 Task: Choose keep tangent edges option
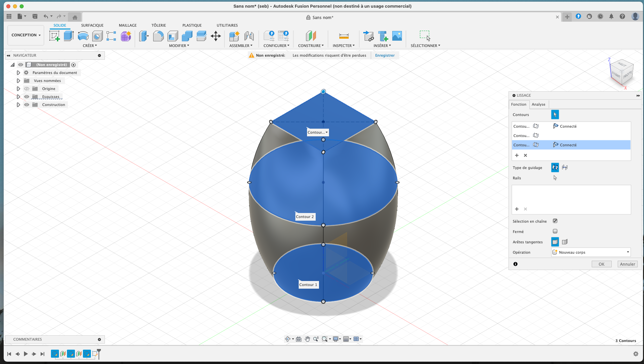click(565, 242)
